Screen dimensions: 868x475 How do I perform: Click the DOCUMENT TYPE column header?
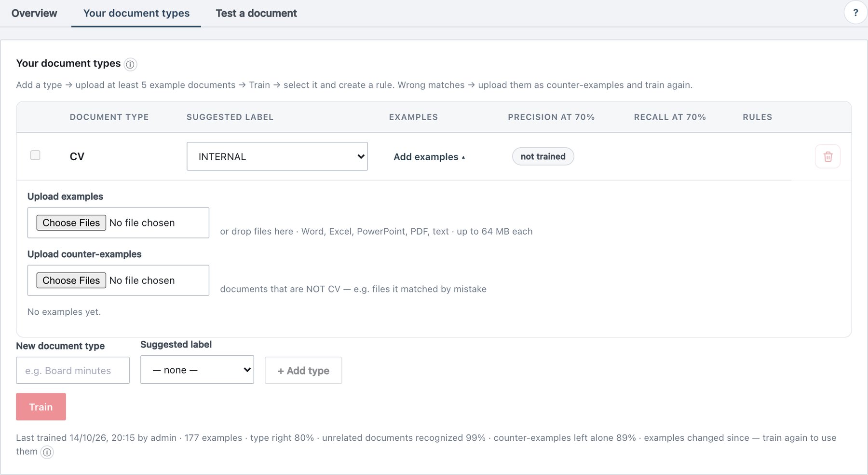pyautogui.click(x=109, y=117)
